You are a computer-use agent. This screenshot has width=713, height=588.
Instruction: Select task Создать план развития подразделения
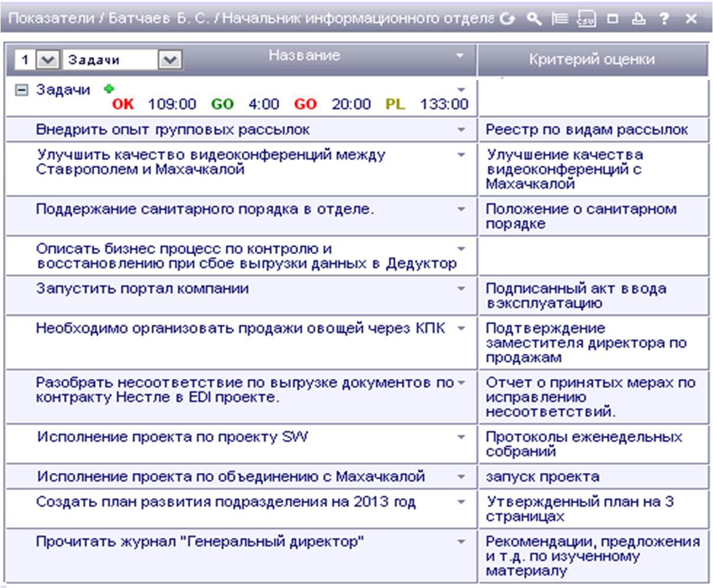pyautogui.click(x=226, y=502)
